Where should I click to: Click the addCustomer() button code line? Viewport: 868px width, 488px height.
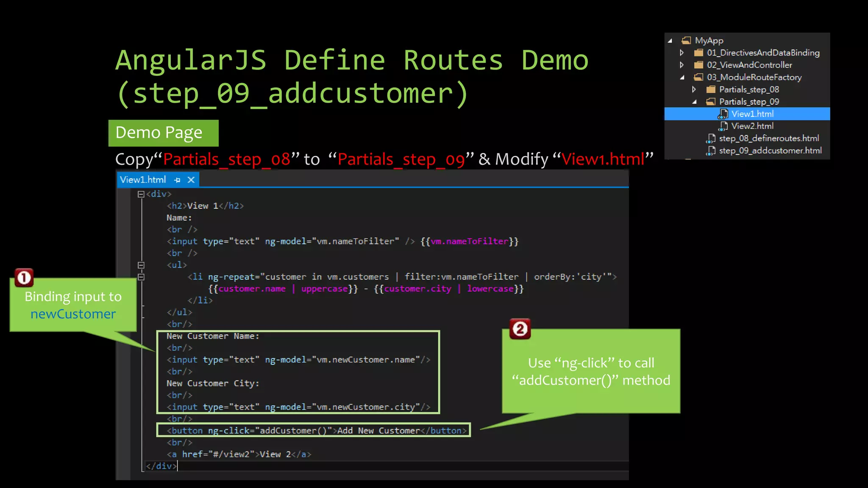(317, 431)
